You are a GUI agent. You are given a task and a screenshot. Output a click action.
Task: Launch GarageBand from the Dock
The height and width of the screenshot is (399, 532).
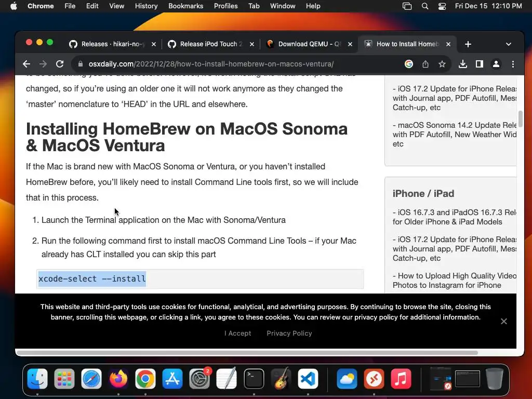coord(281,379)
